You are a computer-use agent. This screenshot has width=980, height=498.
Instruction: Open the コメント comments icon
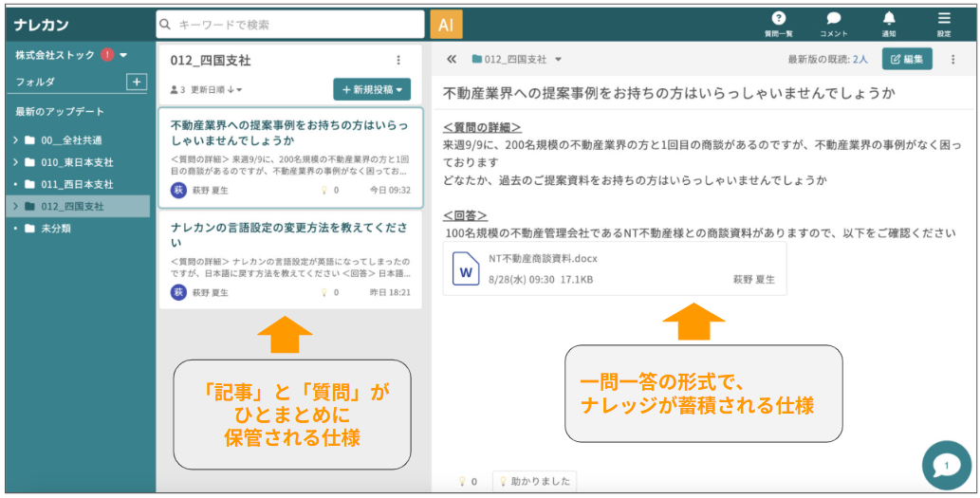(x=833, y=25)
